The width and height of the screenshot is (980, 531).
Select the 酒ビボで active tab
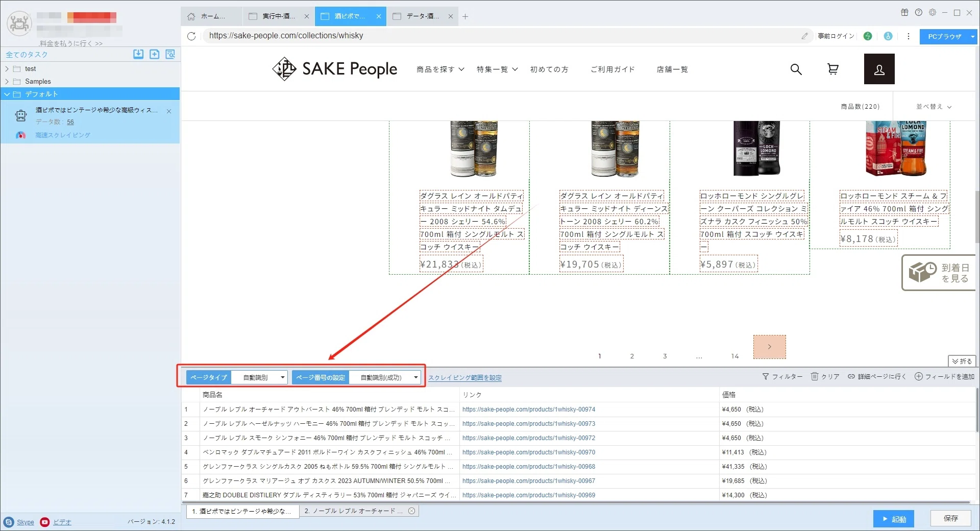[350, 16]
